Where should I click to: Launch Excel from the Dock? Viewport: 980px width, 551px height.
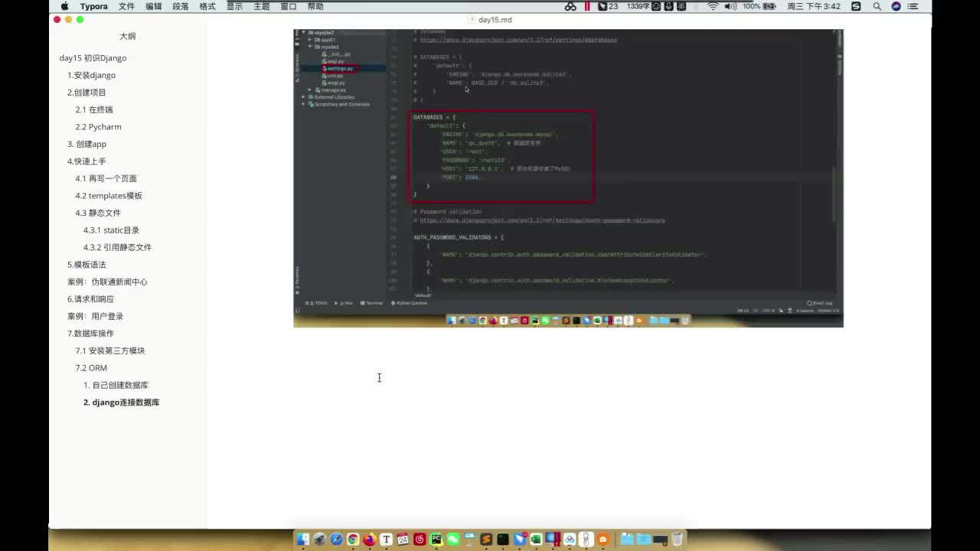pyautogui.click(x=536, y=540)
